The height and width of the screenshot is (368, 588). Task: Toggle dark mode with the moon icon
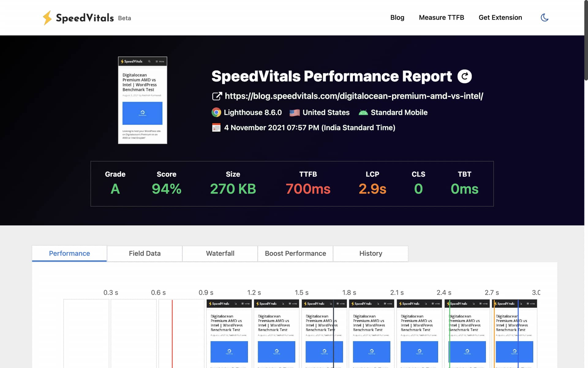[x=545, y=17]
